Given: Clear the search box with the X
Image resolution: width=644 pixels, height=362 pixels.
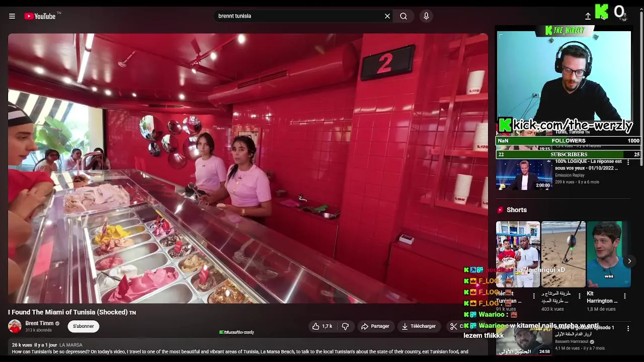Looking at the screenshot, I should (387, 16).
